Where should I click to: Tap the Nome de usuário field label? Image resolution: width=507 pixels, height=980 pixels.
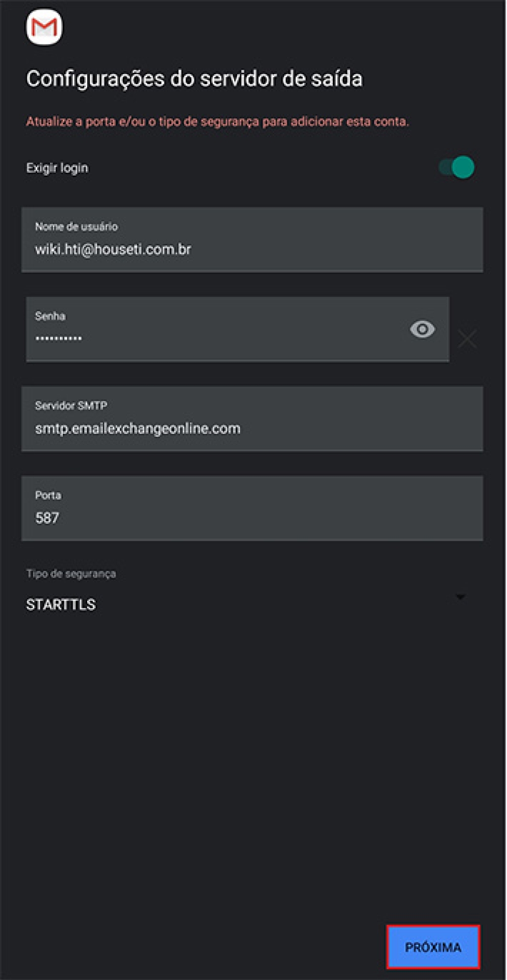point(76,227)
